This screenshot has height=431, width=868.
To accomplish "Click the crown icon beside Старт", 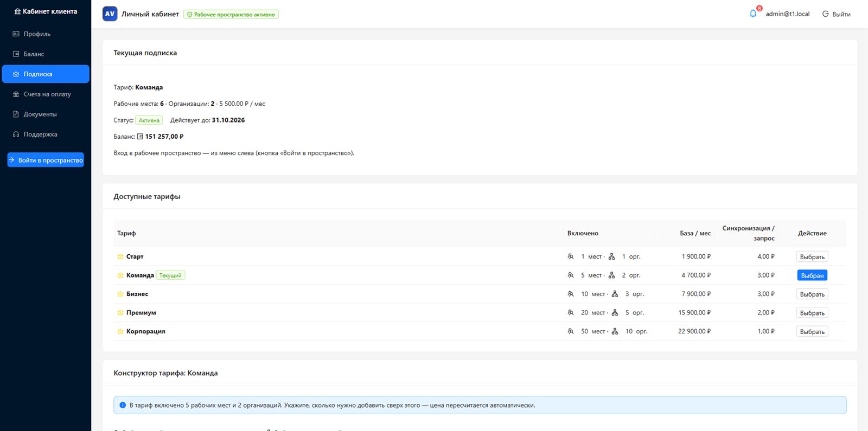I will pyautogui.click(x=120, y=257).
